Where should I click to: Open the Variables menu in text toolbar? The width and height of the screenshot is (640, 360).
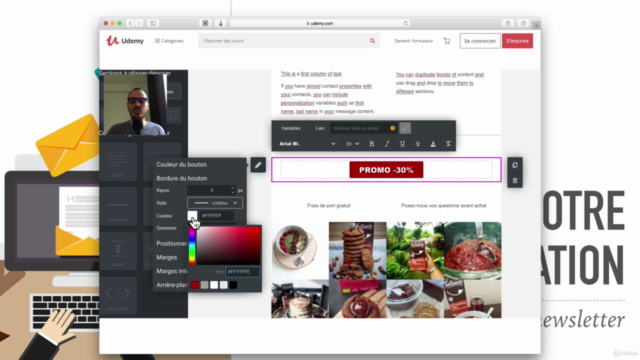point(291,128)
